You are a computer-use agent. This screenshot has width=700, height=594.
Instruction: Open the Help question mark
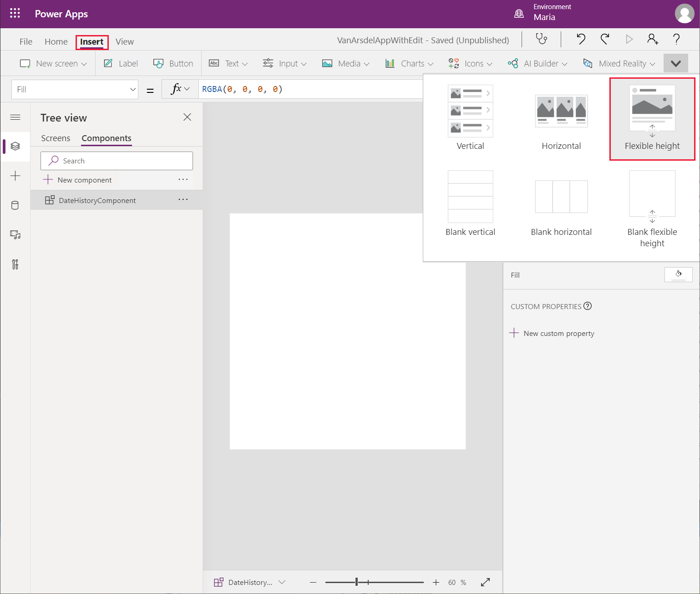(x=676, y=39)
